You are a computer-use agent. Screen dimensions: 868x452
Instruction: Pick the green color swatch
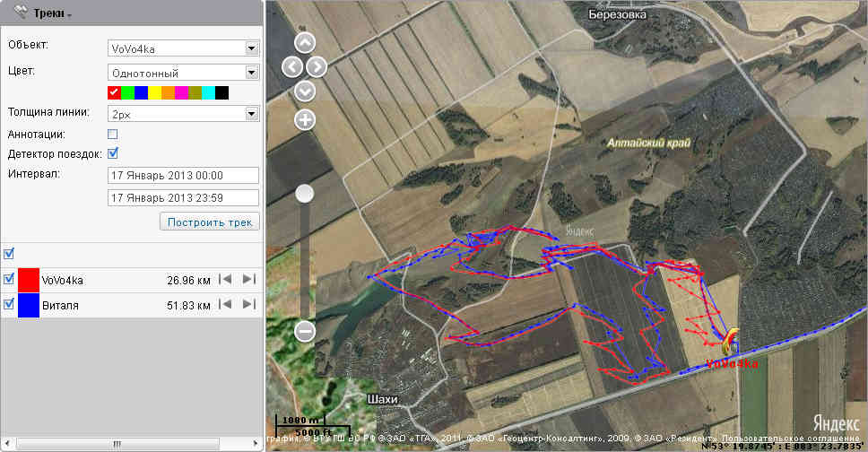(x=127, y=92)
